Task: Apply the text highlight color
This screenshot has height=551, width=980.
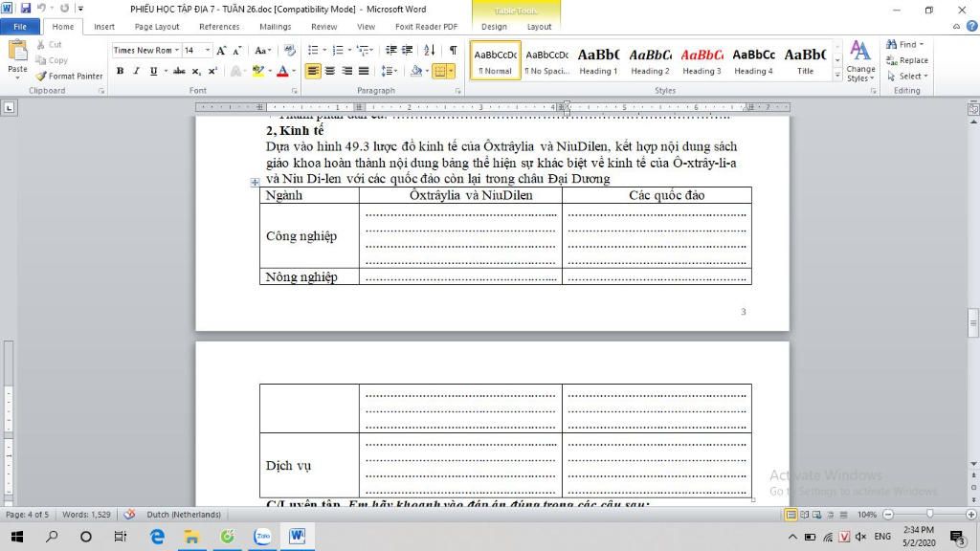Action: tap(257, 71)
